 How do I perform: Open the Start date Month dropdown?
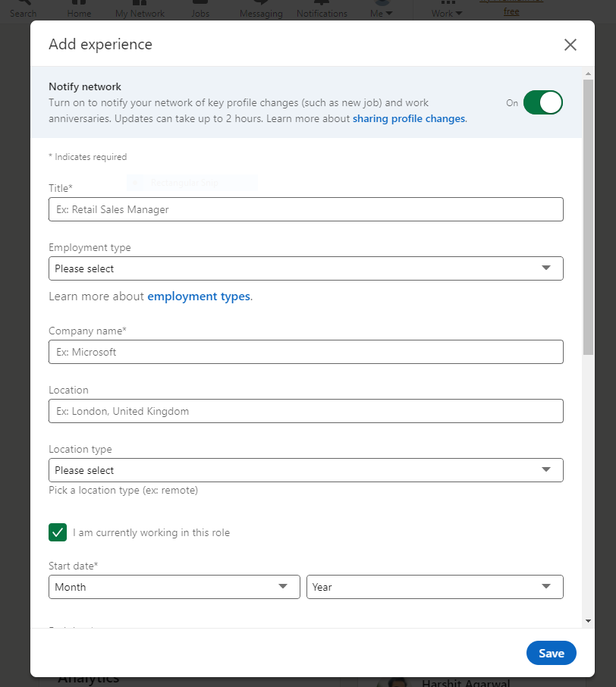tap(173, 587)
